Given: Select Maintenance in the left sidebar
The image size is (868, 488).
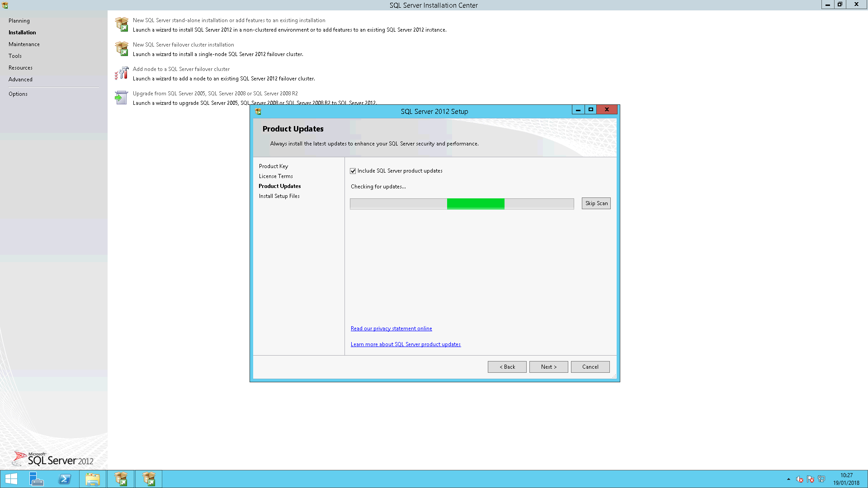Looking at the screenshot, I should tap(24, 44).
